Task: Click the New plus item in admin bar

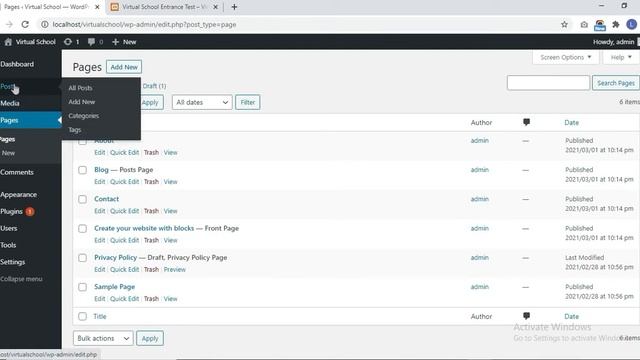Action: pyautogui.click(x=124, y=42)
